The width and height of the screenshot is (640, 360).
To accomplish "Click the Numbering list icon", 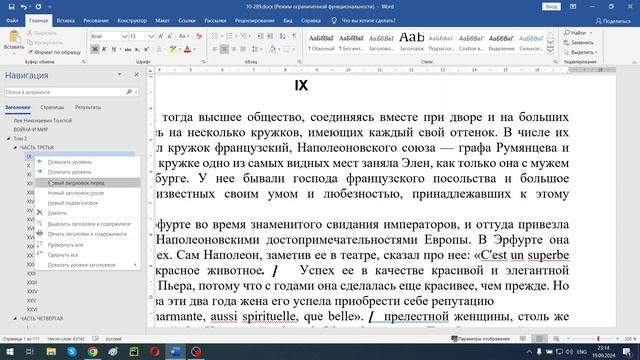I will 229,36.
